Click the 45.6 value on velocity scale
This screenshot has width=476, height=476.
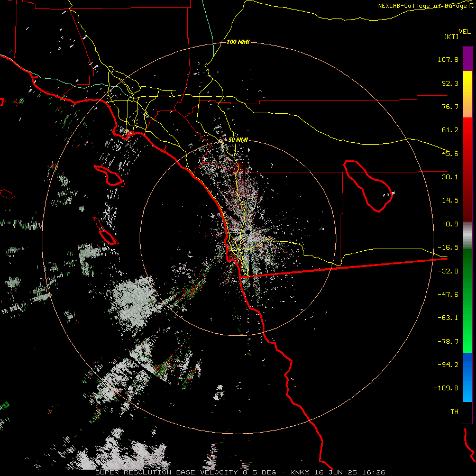click(450, 153)
